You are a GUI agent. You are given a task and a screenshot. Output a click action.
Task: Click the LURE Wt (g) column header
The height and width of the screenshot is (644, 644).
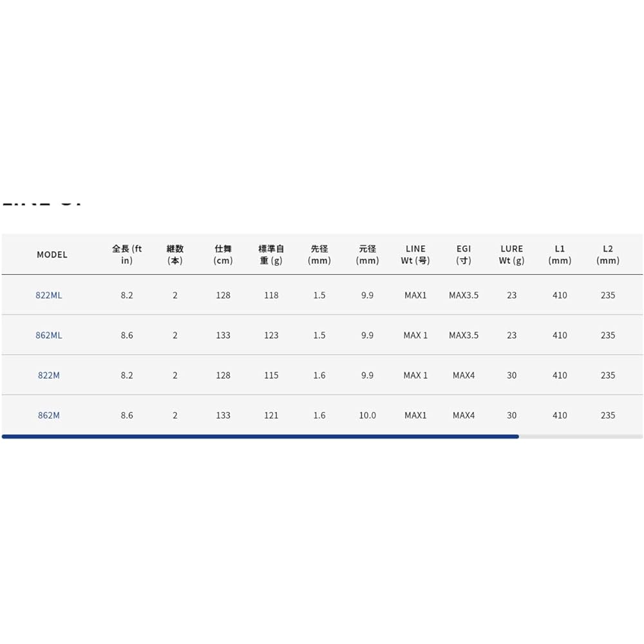(511, 254)
